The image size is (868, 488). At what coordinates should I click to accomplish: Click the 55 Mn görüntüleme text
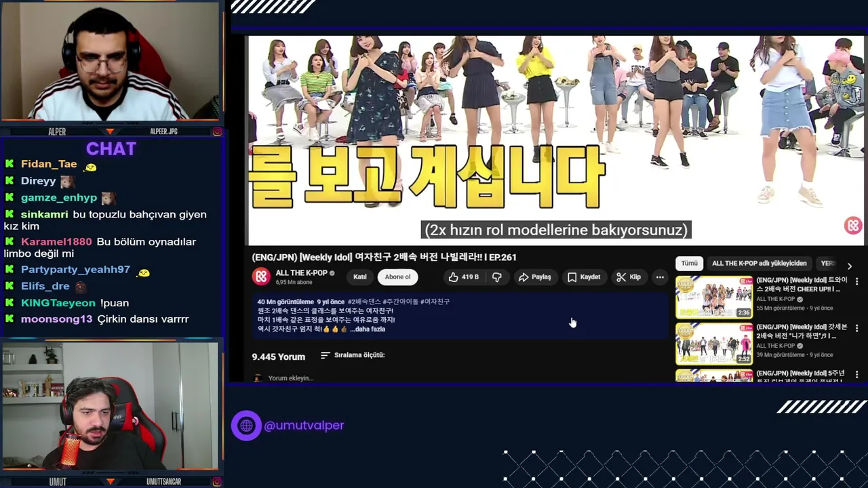[x=781, y=308]
